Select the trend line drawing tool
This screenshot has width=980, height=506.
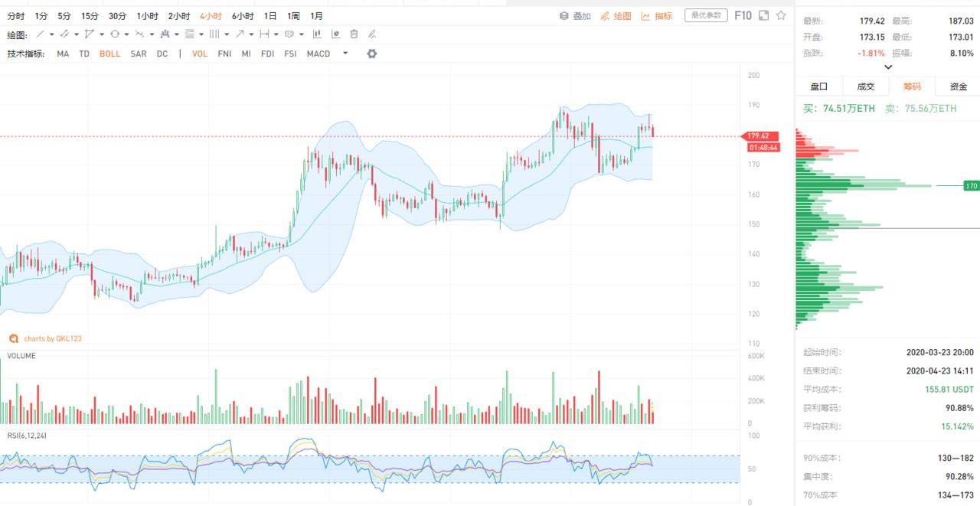click(x=41, y=34)
